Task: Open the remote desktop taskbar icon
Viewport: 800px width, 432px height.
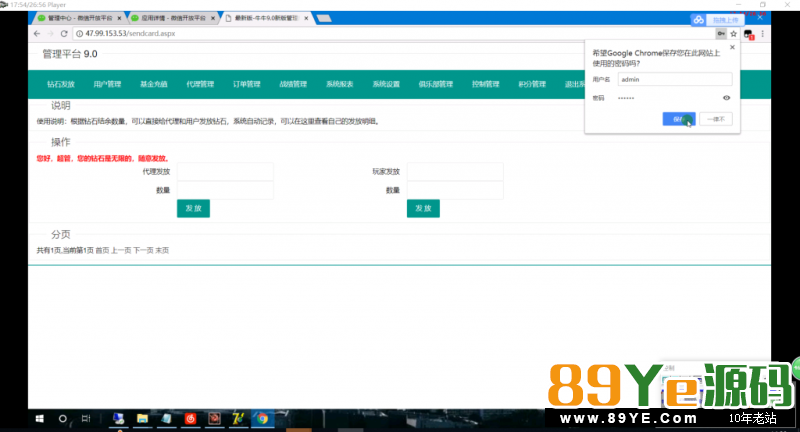Action: click(118, 419)
